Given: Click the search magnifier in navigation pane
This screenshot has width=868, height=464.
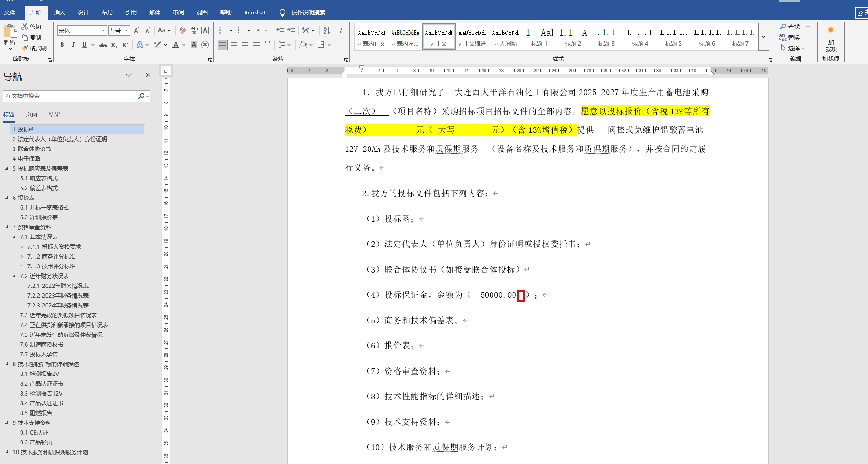Looking at the screenshot, I should (x=141, y=96).
